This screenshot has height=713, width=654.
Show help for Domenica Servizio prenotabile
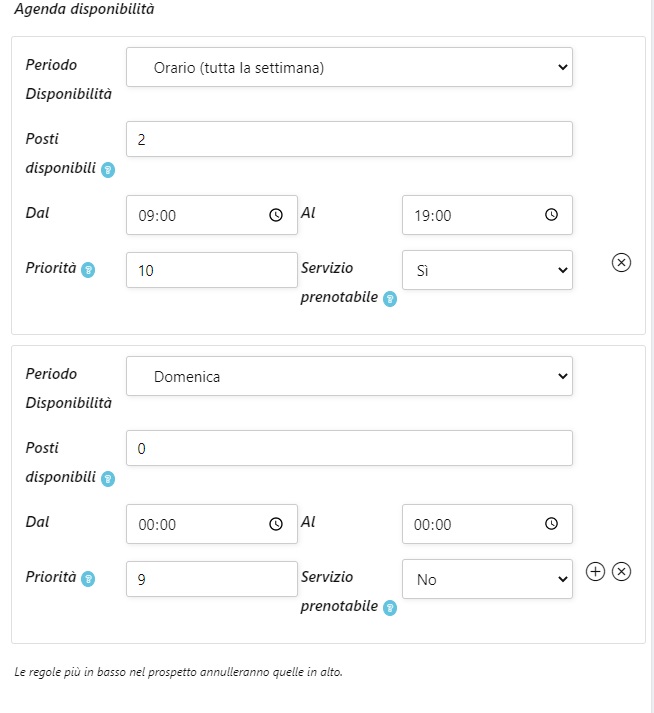pos(390,607)
